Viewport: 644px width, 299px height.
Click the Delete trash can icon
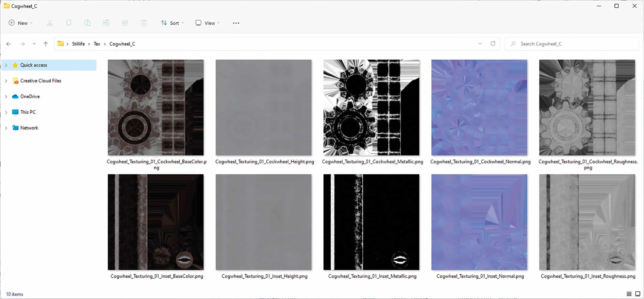click(144, 23)
